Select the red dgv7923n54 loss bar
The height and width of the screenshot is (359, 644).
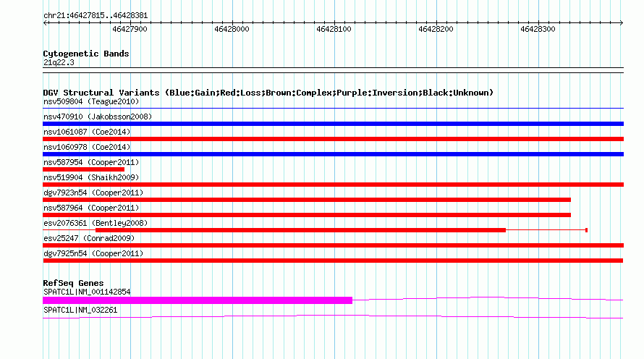click(x=307, y=200)
